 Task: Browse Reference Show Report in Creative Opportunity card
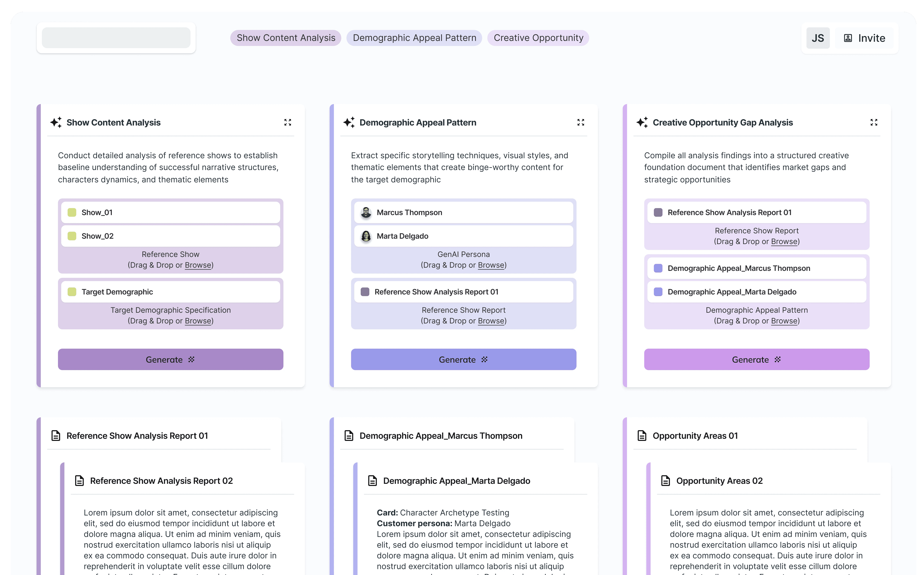(784, 242)
